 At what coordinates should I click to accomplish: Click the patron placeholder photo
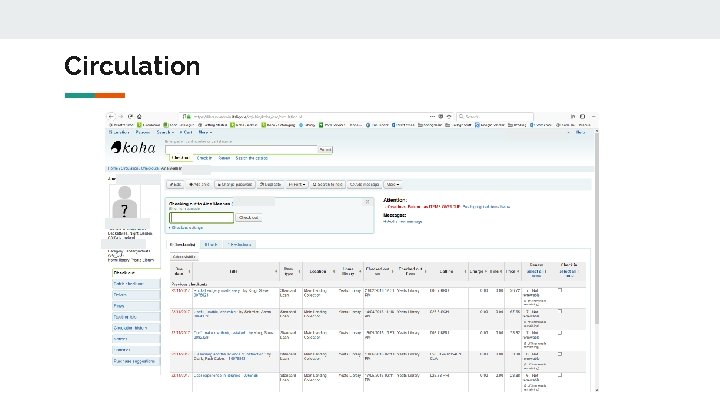click(x=124, y=201)
